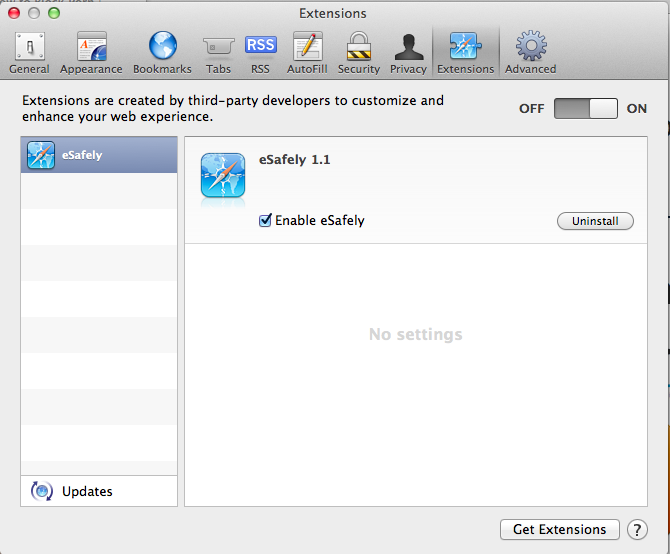Open the General preferences pane
670x554 pixels.
(x=29, y=53)
